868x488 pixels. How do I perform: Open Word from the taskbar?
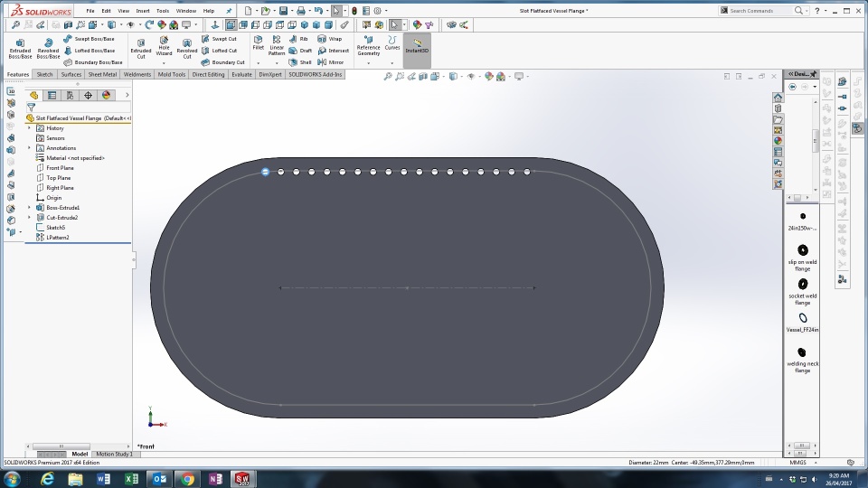click(x=103, y=479)
